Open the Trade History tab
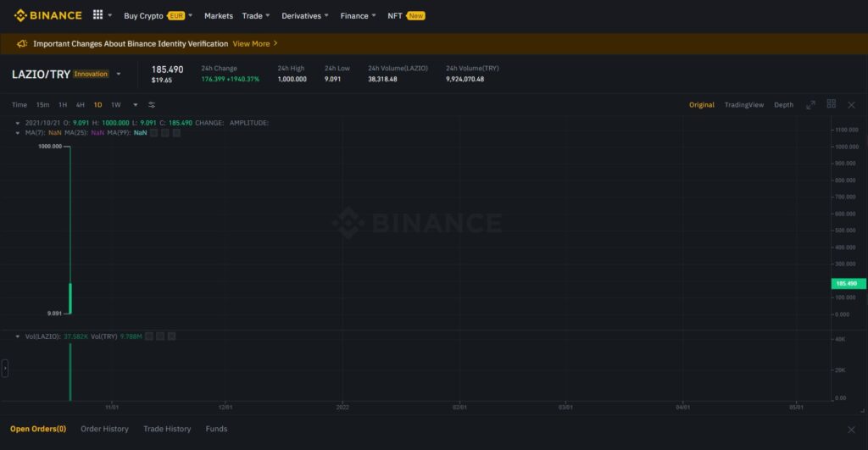 [167, 429]
